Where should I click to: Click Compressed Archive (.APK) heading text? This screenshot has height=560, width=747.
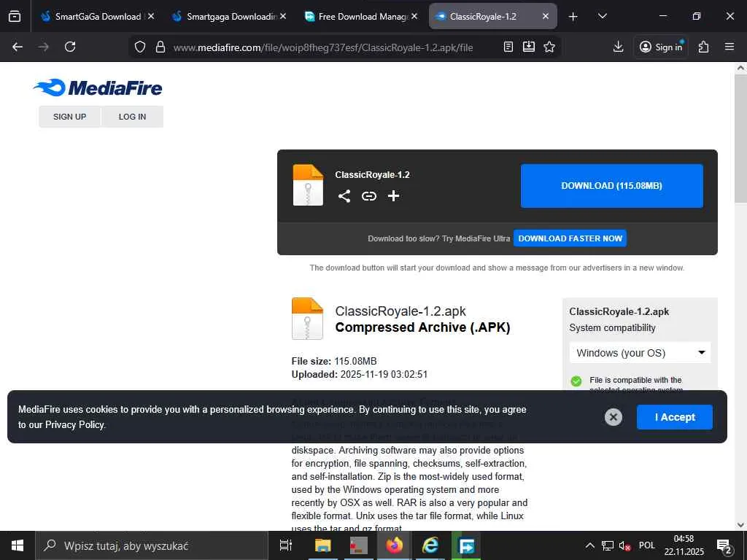[x=422, y=327]
